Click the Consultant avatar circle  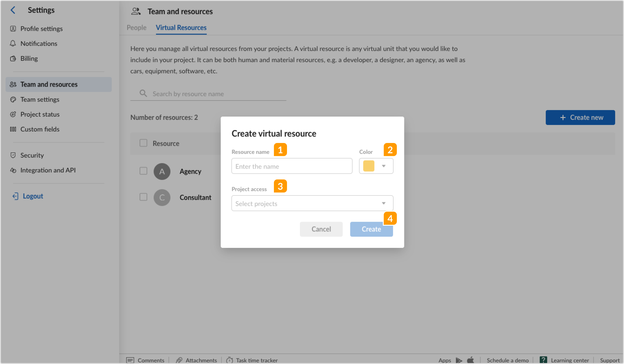click(x=162, y=198)
